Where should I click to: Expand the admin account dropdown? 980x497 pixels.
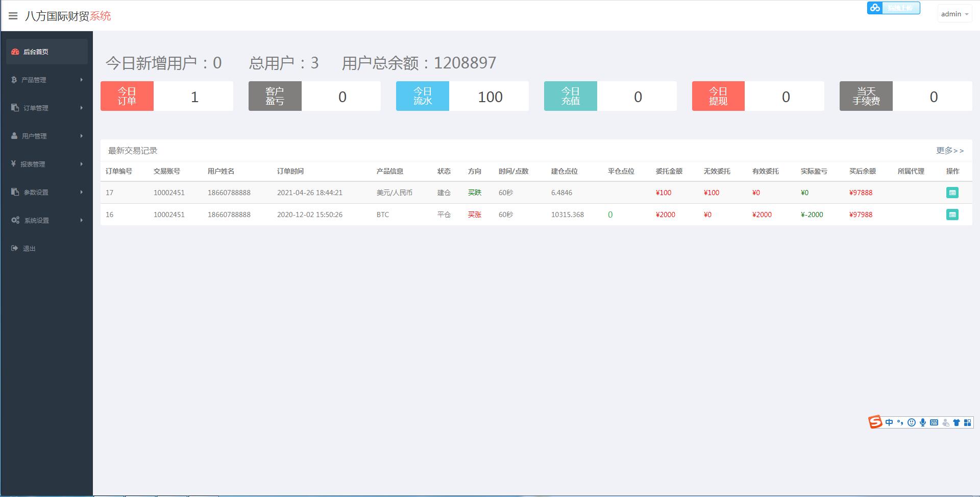[953, 13]
